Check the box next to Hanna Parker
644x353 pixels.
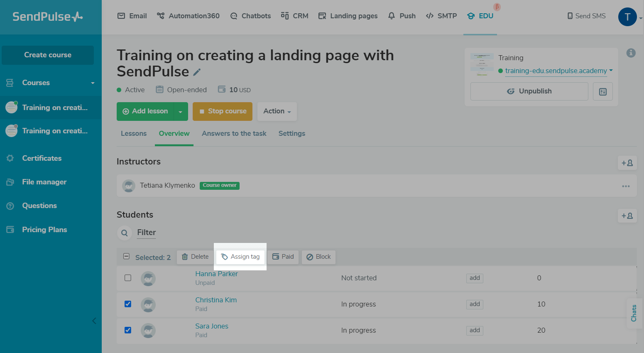point(128,278)
